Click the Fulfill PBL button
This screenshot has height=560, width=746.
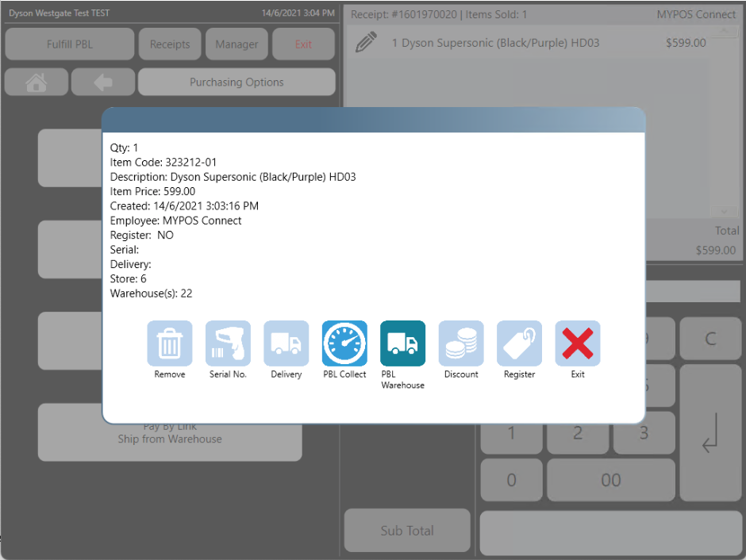tap(70, 44)
